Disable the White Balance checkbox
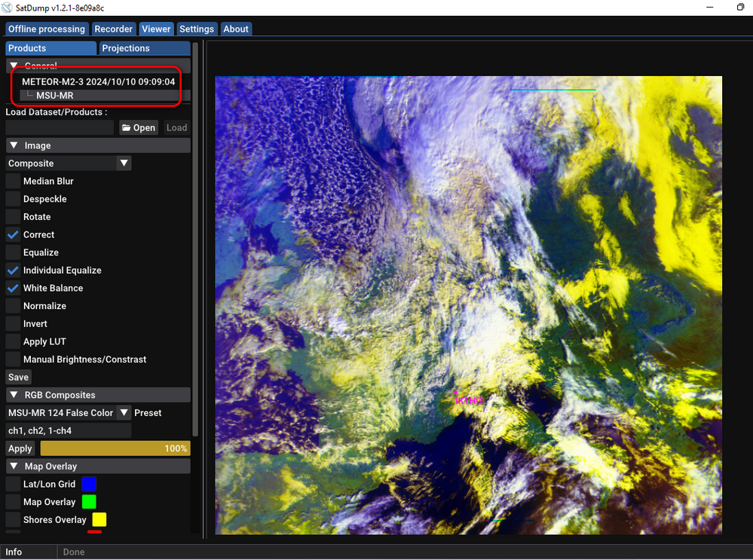The image size is (753, 560). pyautogui.click(x=13, y=288)
